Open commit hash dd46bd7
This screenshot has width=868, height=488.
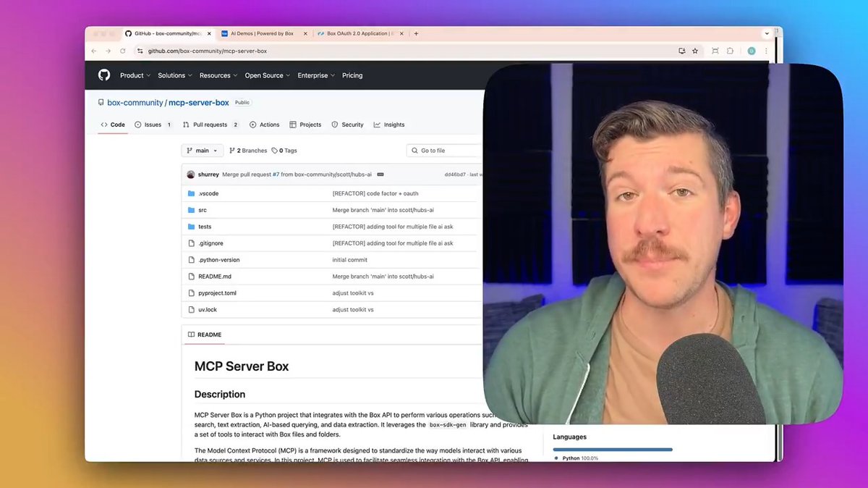(x=455, y=174)
